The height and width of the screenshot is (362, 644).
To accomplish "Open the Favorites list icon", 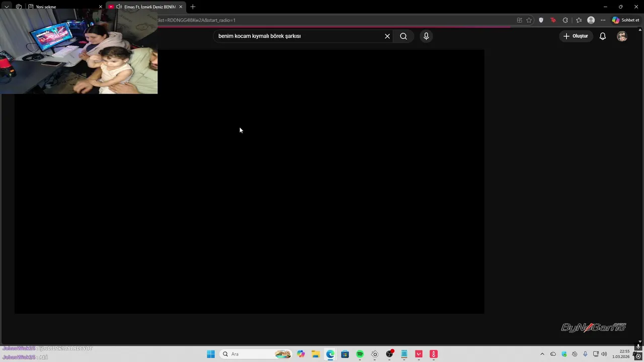I will coord(579,20).
